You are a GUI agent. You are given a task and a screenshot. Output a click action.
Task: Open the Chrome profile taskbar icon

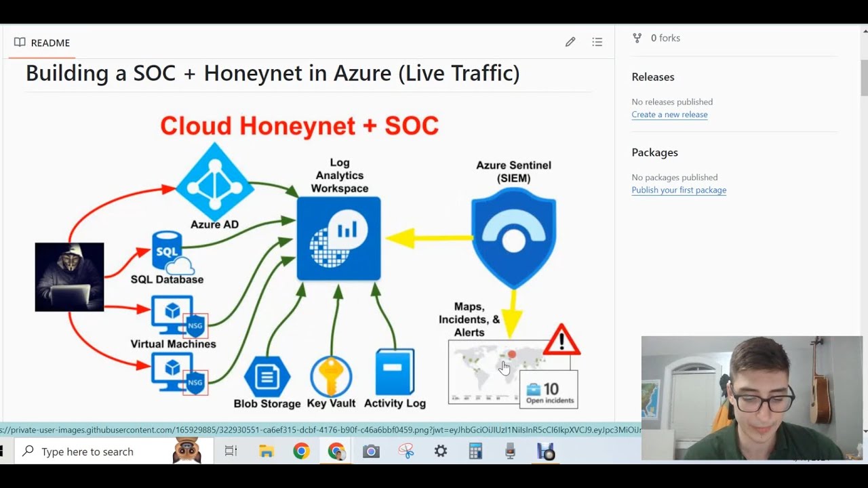(x=336, y=451)
